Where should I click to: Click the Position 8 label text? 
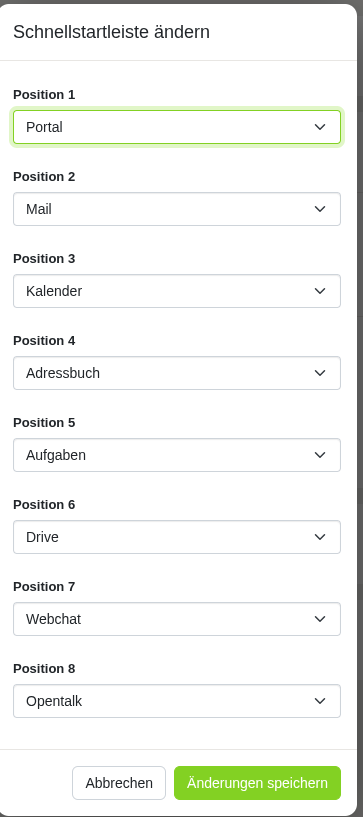point(44,669)
